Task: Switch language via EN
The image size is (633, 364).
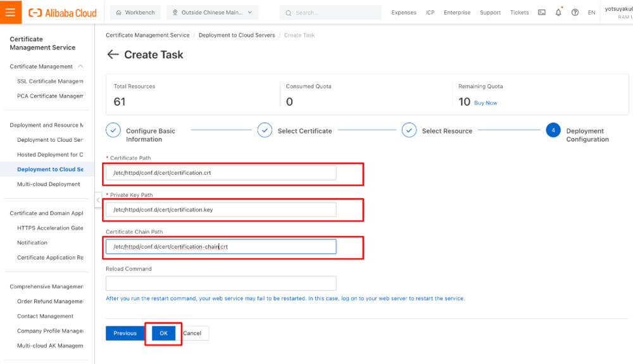Action: (x=591, y=13)
